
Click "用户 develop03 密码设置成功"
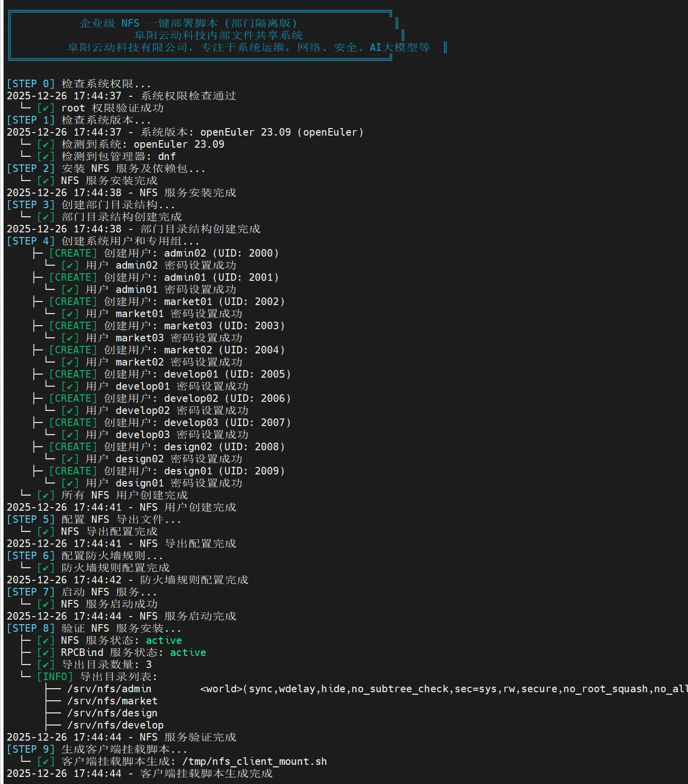(167, 435)
